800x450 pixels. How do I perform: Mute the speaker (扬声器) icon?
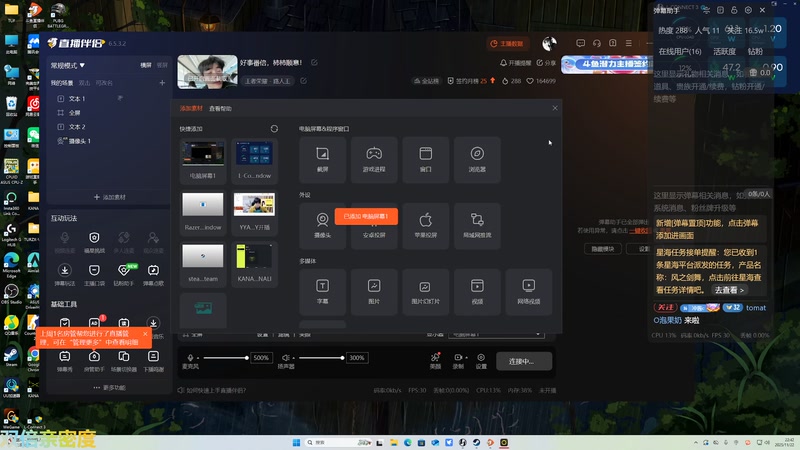point(286,358)
